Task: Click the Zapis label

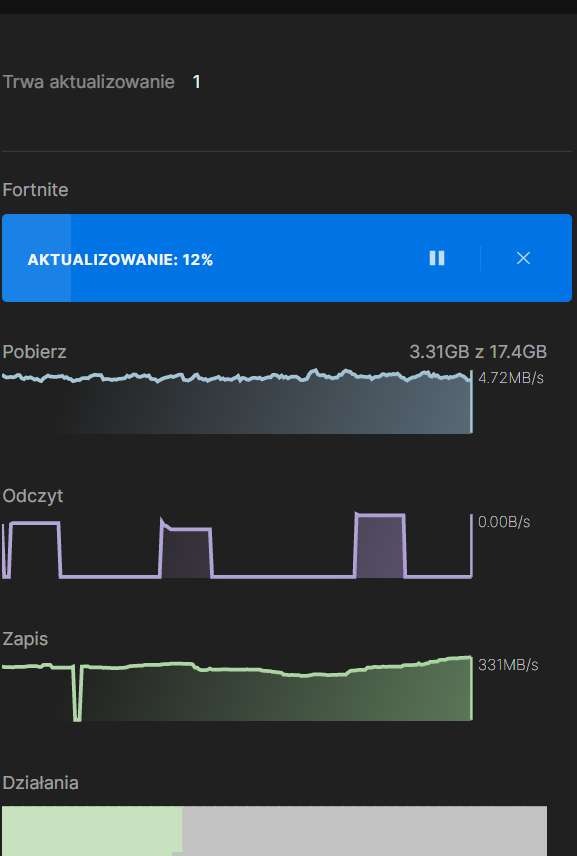Action: coord(25,639)
